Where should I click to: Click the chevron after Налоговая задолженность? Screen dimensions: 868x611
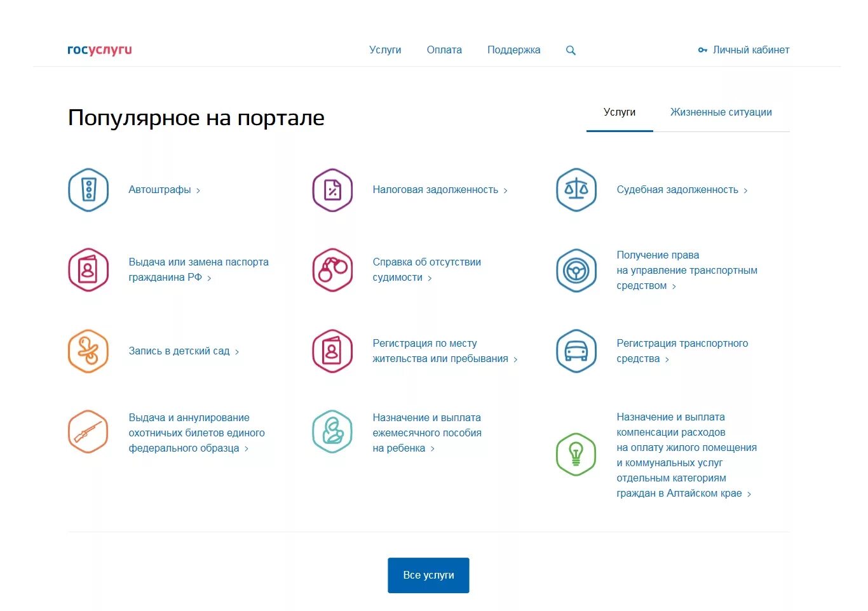click(506, 191)
